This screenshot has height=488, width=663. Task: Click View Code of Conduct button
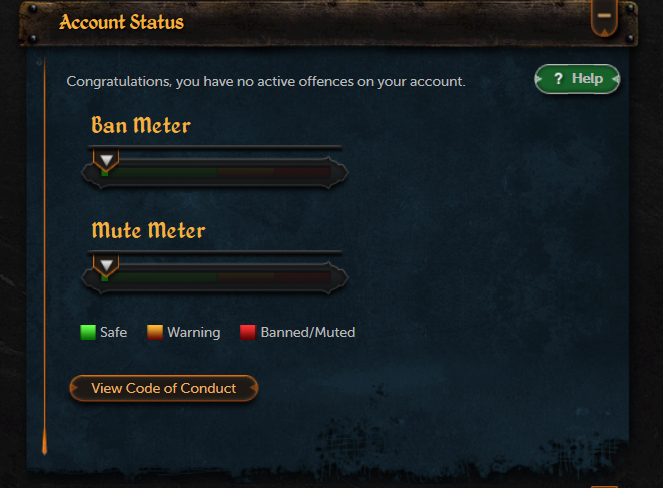click(164, 388)
